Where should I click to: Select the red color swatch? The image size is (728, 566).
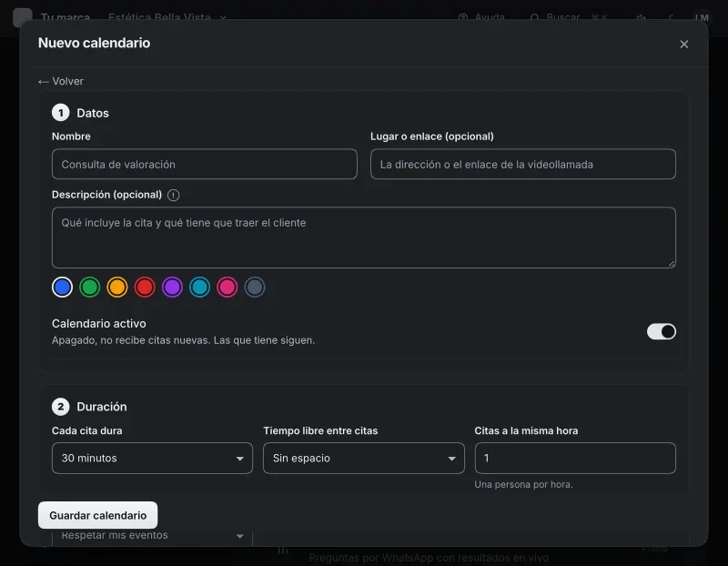[x=145, y=287]
